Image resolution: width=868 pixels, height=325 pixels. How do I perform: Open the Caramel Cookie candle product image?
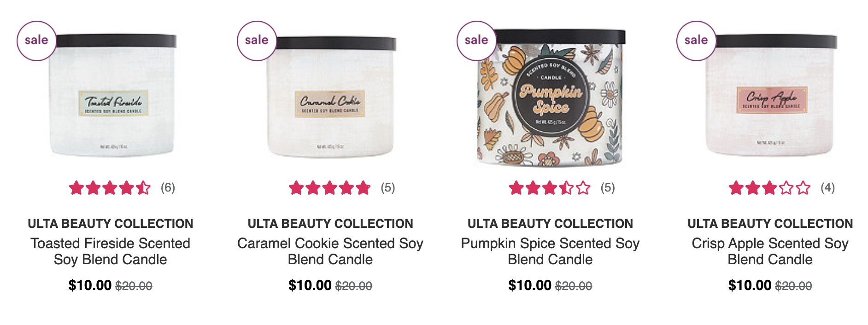pyautogui.click(x=331, y=97)
